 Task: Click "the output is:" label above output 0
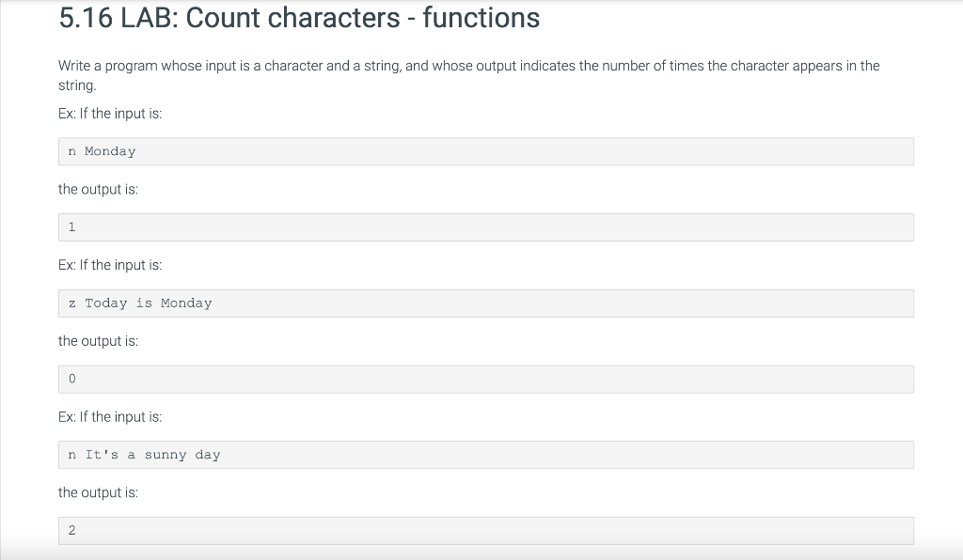click(98, 341)
